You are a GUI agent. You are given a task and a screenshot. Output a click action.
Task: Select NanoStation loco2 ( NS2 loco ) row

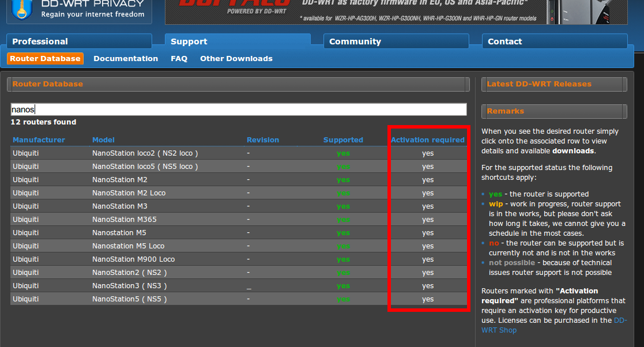coord(239,153)
